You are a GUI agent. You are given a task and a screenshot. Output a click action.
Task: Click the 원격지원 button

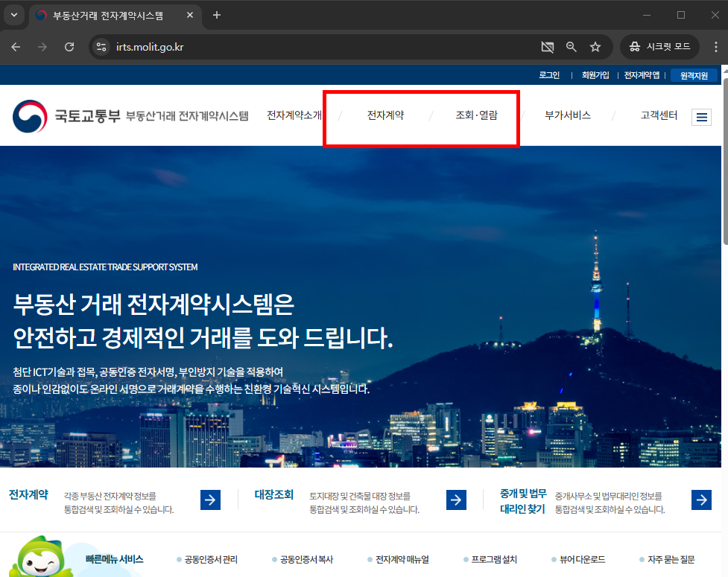tap(694, 74)
